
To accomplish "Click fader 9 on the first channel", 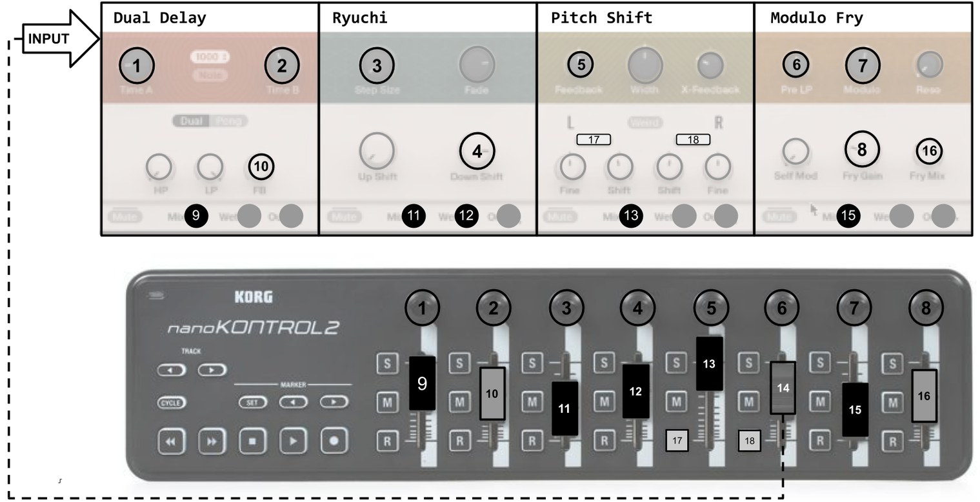I will (422, 383).
